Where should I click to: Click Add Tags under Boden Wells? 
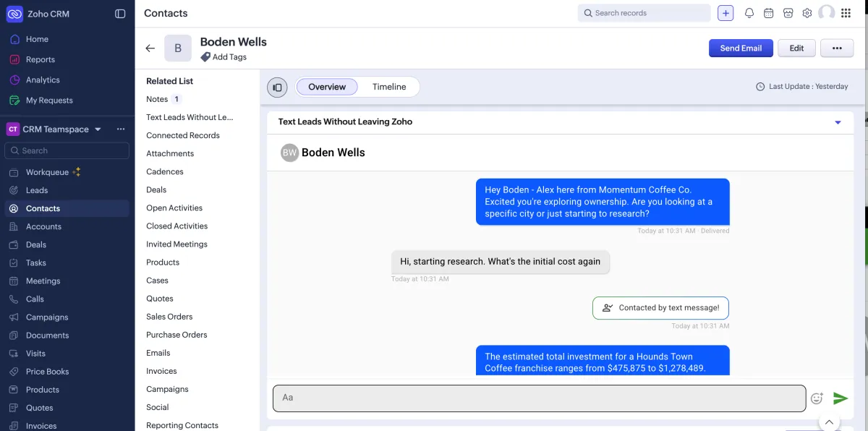click(x=228, y=56)
